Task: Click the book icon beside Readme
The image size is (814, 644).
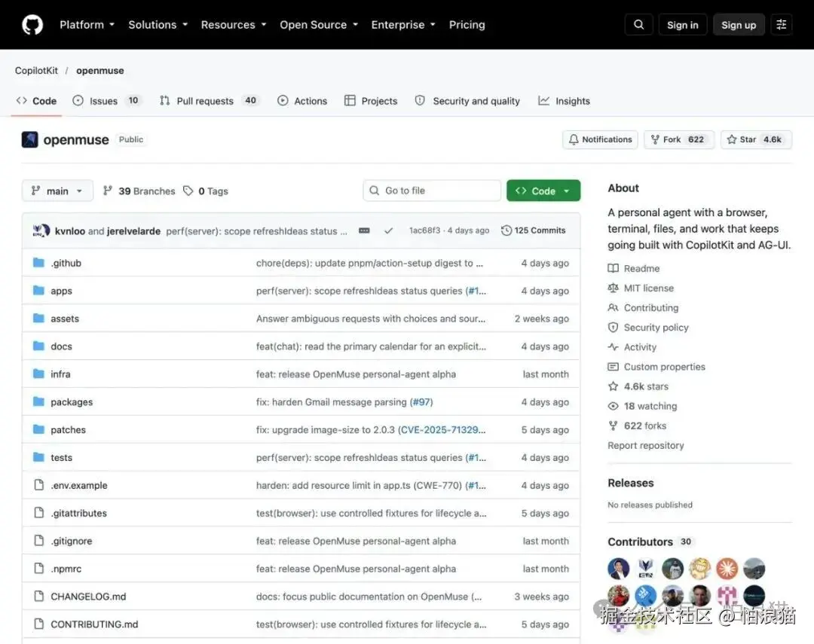Action: tap(613, 268)
